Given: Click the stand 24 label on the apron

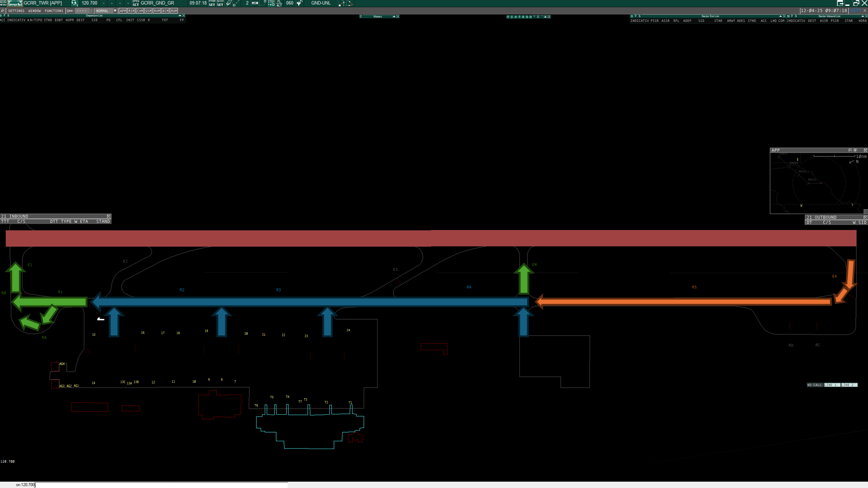Looking at the screenshot, I should coord(348,330).
